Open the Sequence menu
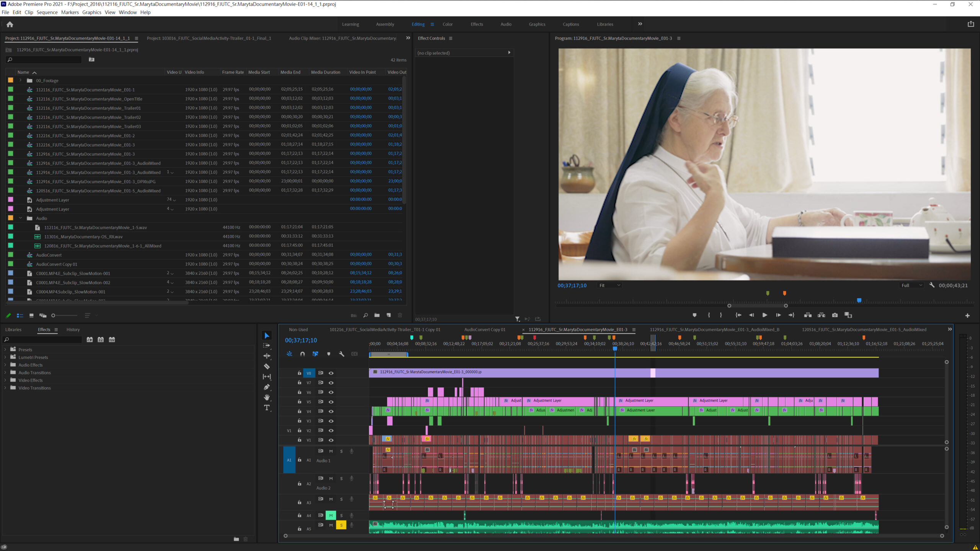 click(47, 12)
